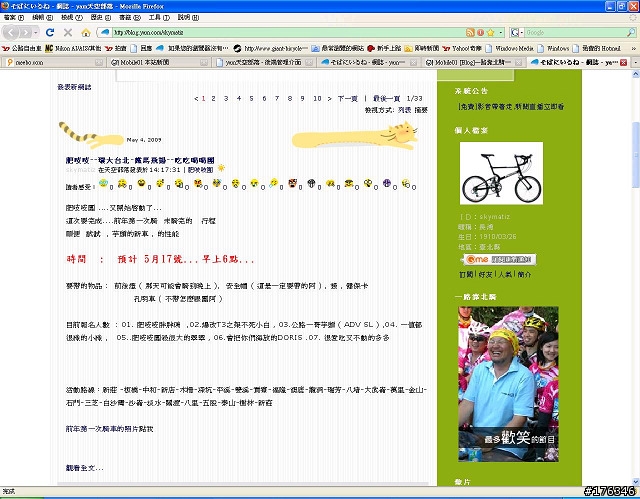The height and width of the screenshot is (499, 640).
Task: Bookmark this page with the star icon
Action: tap(491, 32)
